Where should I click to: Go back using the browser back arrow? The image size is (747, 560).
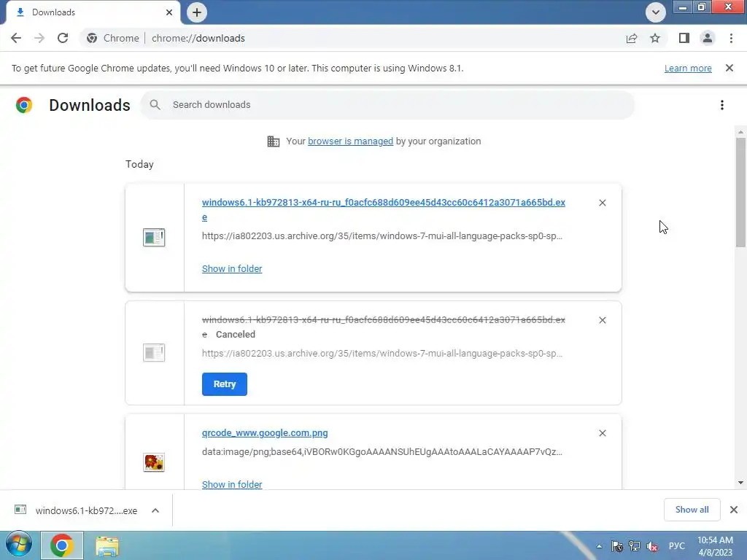click(x=16, y=38)
